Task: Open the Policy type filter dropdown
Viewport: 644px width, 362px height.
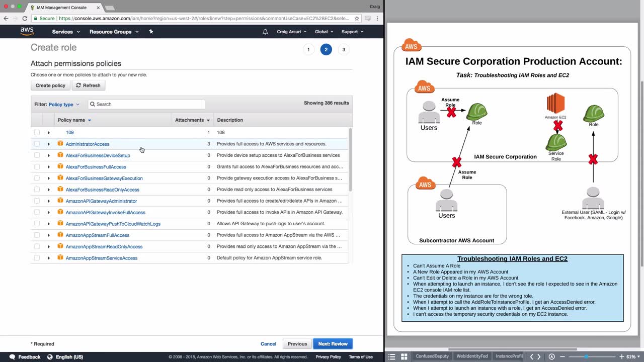Action: coord(64,105)
